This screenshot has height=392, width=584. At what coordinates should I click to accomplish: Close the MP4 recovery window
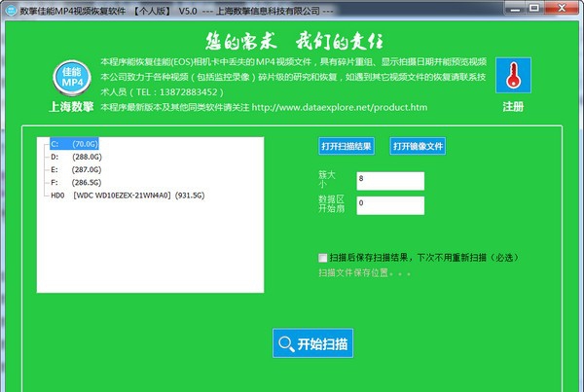562,8
